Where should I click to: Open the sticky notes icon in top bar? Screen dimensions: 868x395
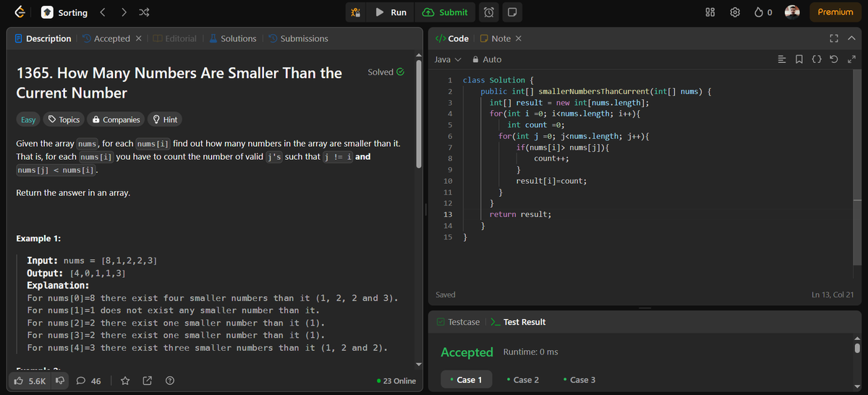pyautogui.click(x=511, y=12)
